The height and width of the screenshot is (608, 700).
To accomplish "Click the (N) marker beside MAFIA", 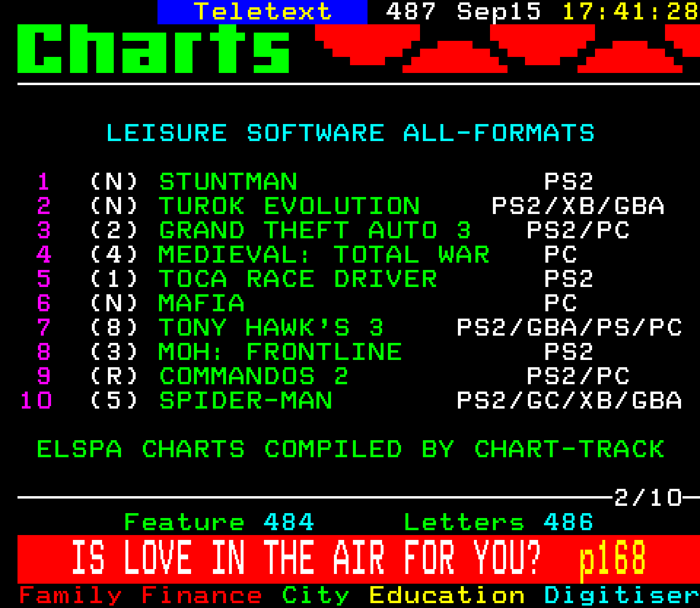I will (114, 304).
